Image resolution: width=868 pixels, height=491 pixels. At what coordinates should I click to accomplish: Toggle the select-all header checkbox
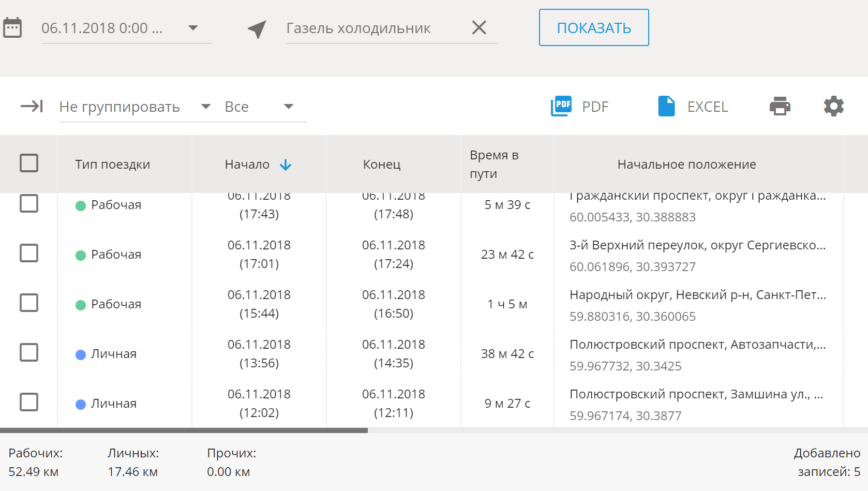click(x=29, y=163)
